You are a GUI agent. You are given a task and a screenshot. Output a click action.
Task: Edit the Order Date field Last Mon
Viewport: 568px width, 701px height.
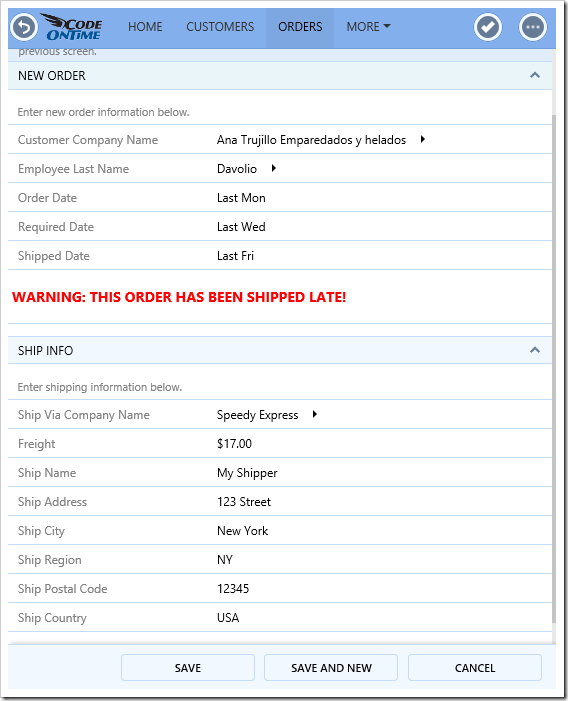pyautogui.click(x=241, y=198)
